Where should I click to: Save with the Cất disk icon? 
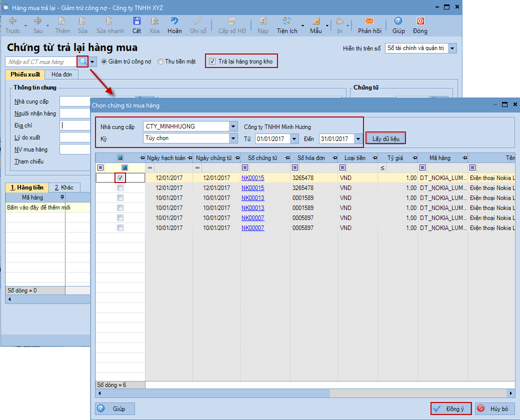(136, 21)
